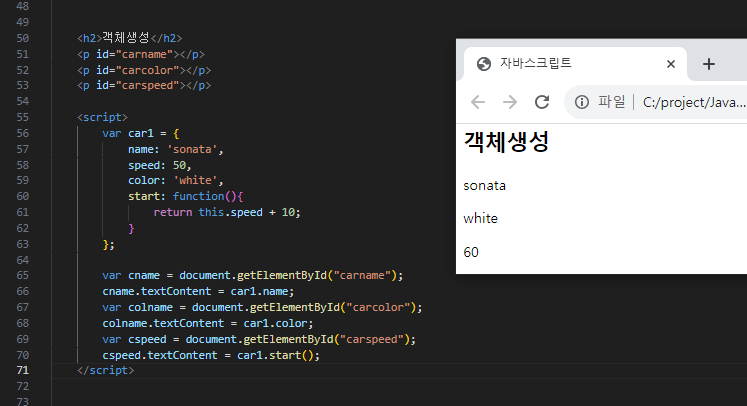Click the var cname getElementById line
Image resolution: width=747 pixels, height=406 pixels.
tap(252, 275)
